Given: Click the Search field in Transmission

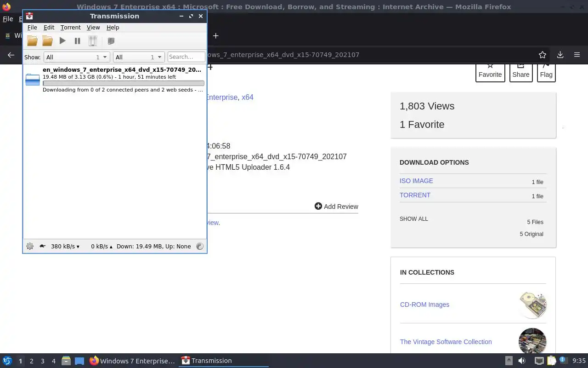Looking at the screenshot, I should click(x=186, y=57).
